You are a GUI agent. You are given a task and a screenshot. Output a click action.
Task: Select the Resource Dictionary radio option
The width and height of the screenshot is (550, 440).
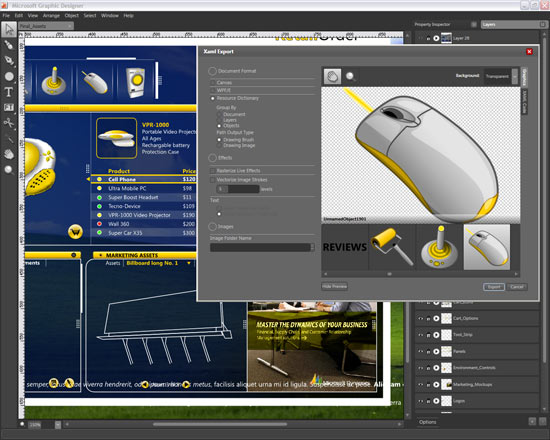tap(213, 98)
